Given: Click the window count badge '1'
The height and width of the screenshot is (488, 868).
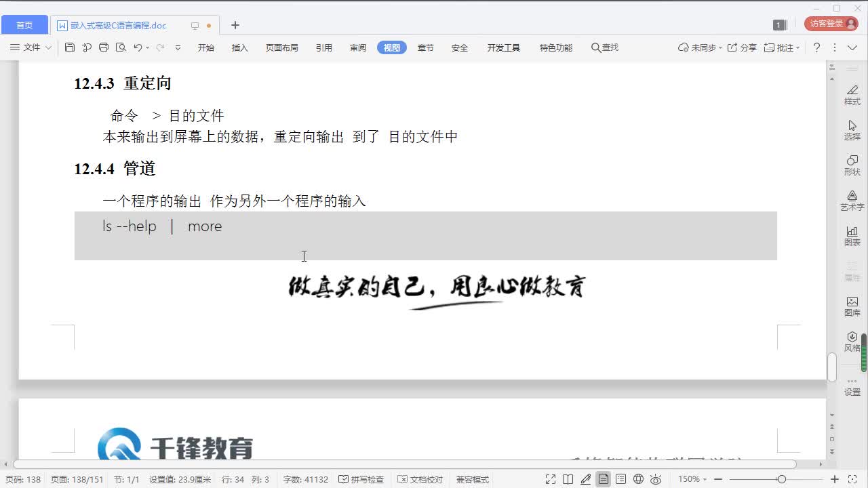Looking at the screenshot, I should click(779, 25).
